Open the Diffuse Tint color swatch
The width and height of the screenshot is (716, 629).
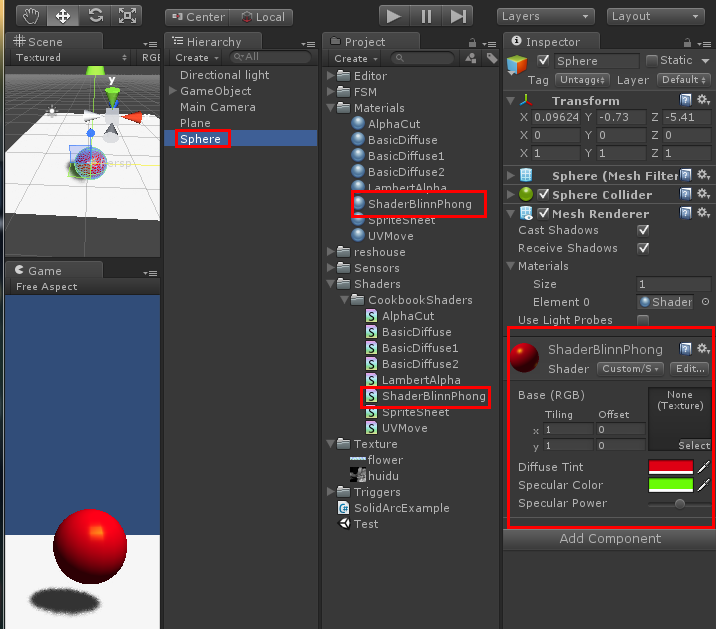click(670, 467)
